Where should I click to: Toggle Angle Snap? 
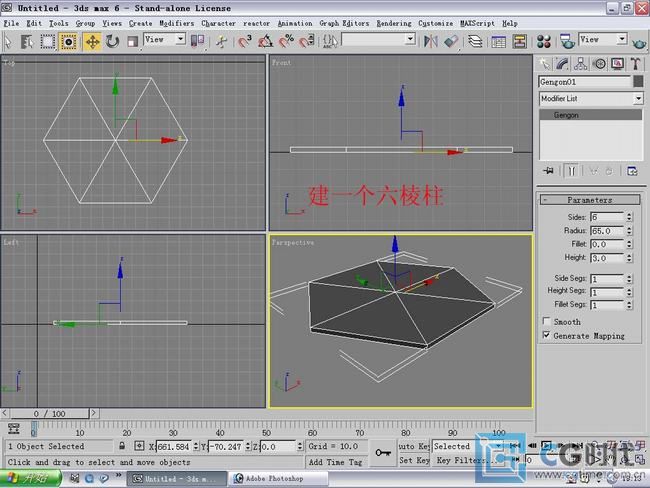[266, 41]
